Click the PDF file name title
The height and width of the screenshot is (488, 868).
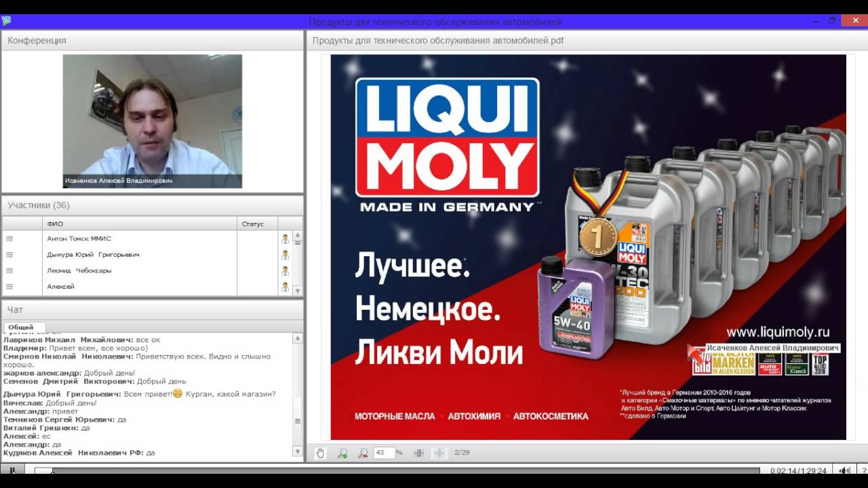(x=438, y=41)
